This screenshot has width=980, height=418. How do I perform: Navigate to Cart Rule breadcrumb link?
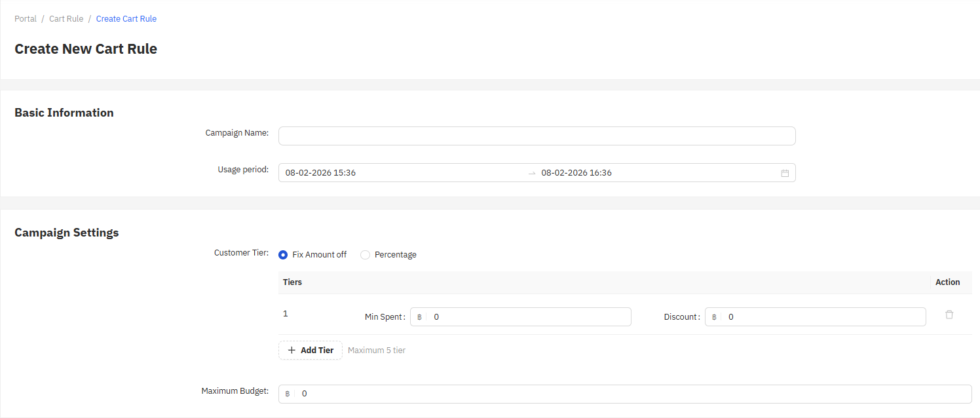pos(66,19)
